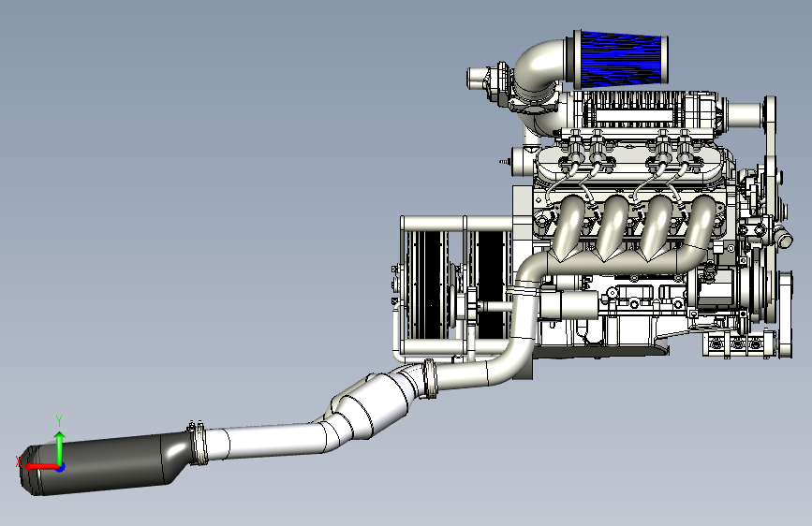Click the red X axis arrow of the triad

coord(40,467)
